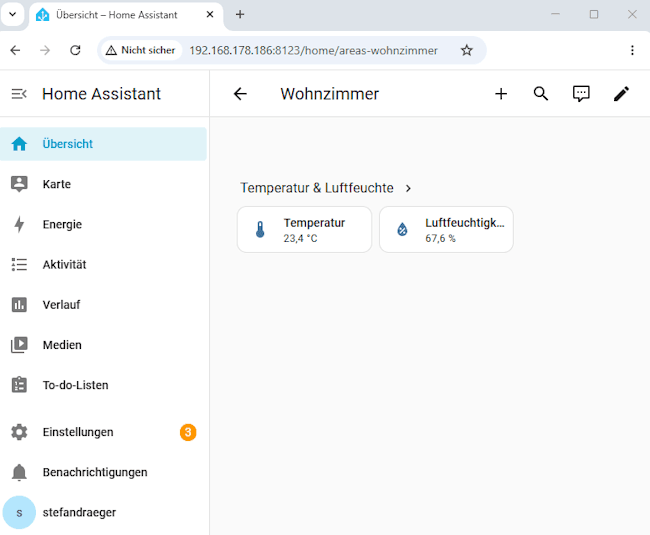Click the Nicht sicher security warning chip

coord(141,50)
